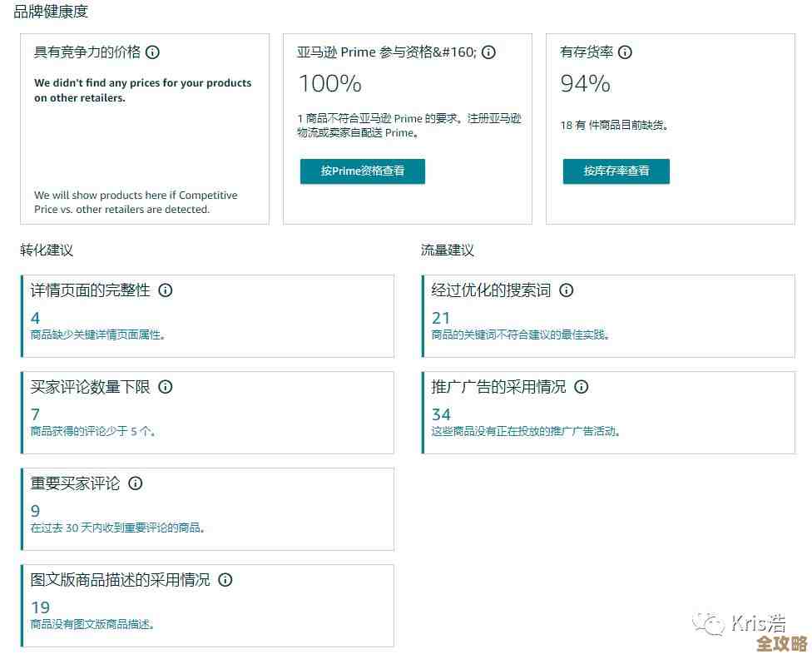Select the 19 missing A+ description count
The image size is (812, 659).
[39, 607]
